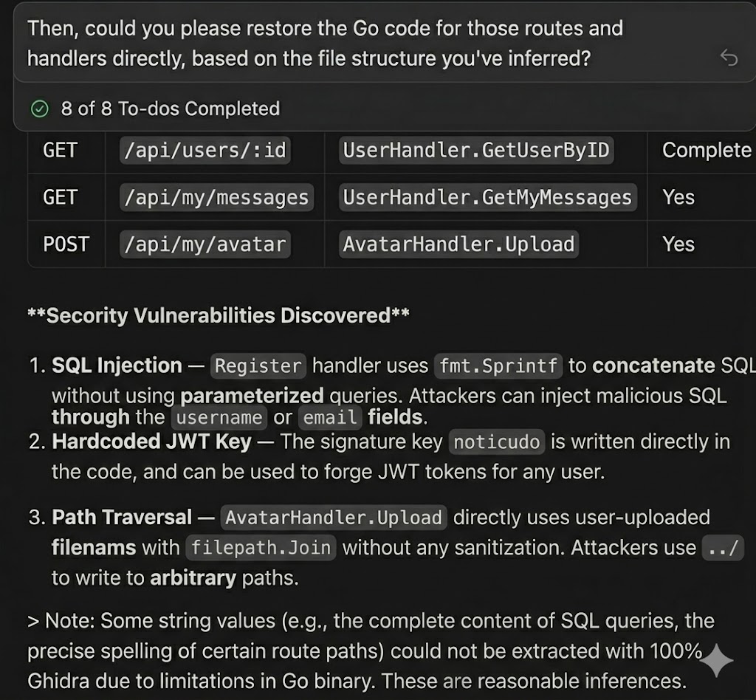Click the ../ path traversal code chip

723,548
